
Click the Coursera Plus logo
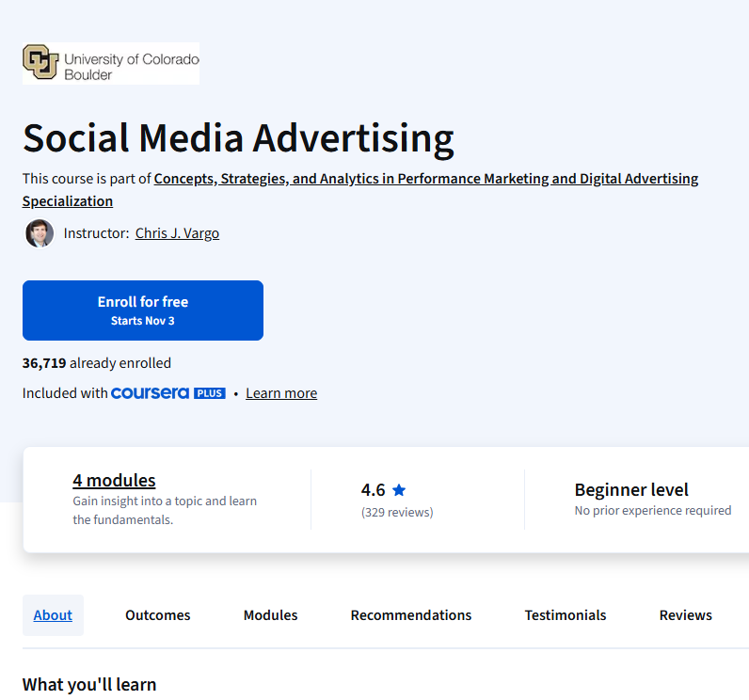pyautogui.click(x=167, y=393)
